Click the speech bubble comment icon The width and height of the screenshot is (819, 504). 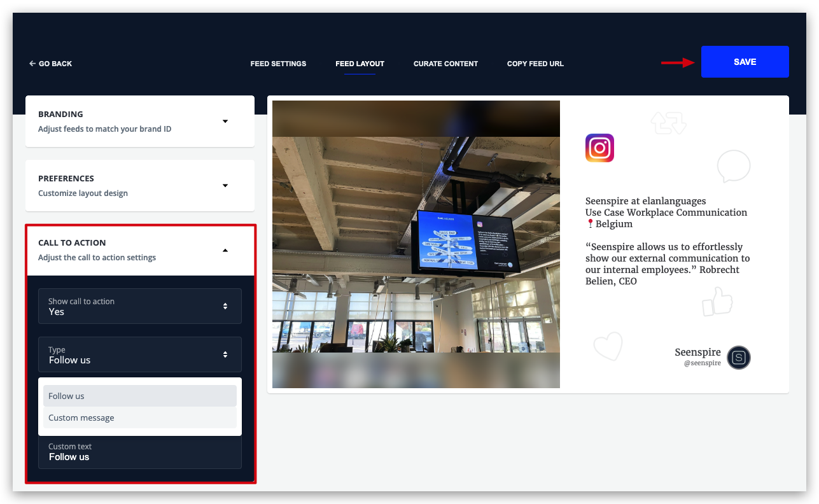[x=733, y=167]
